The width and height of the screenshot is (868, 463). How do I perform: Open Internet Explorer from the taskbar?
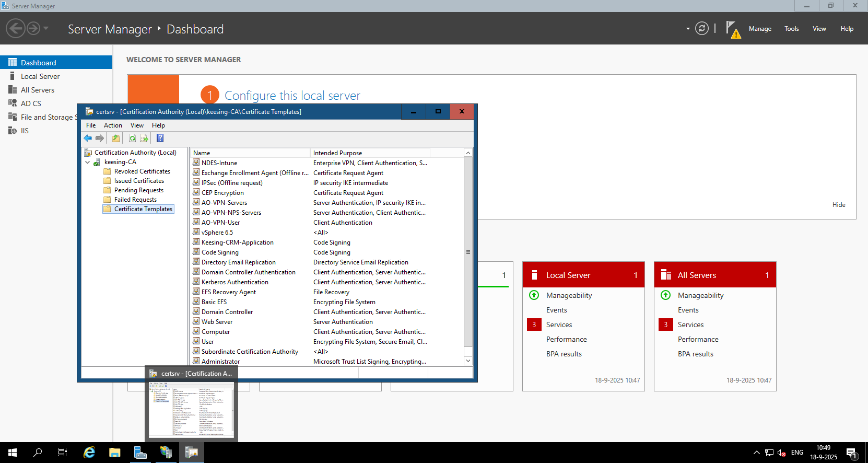(89, 453)
